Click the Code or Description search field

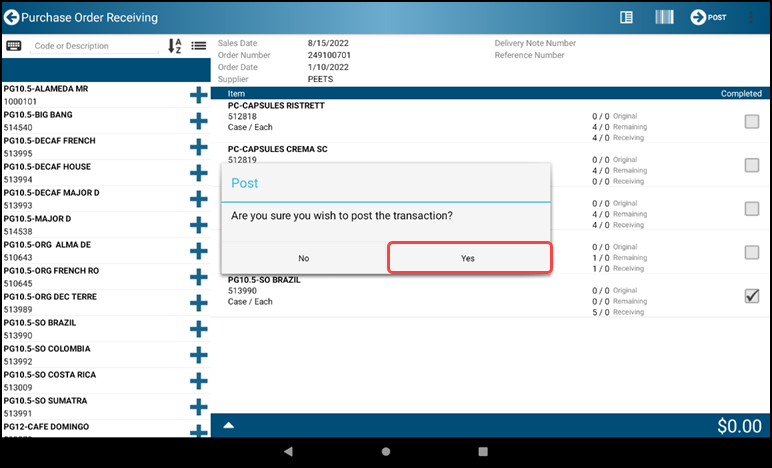[95, 46]
